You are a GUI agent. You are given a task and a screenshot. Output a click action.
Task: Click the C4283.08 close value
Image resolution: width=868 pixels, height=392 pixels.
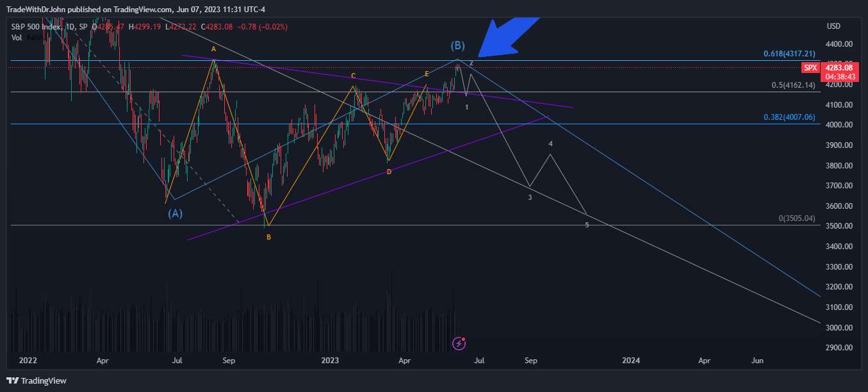pos(218,27)
